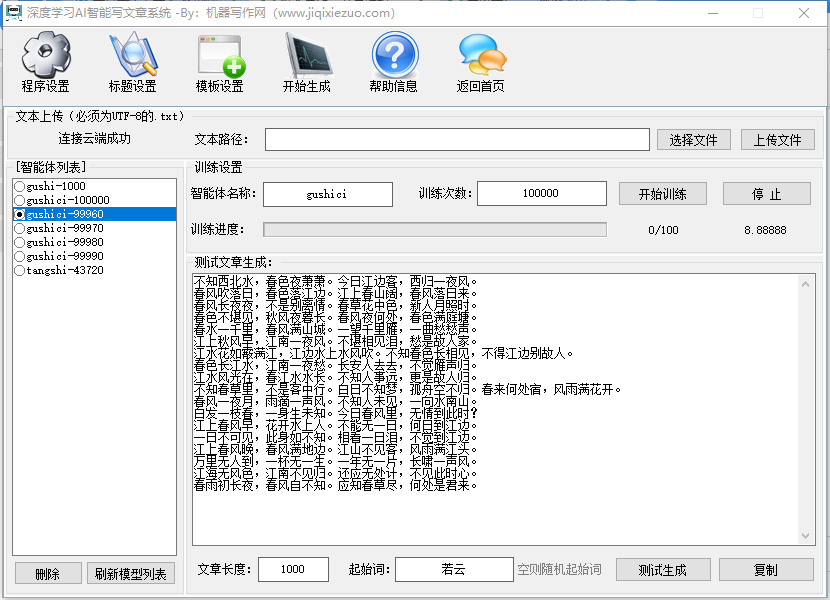Click the 训练进度 progress bar

[434, 230]
